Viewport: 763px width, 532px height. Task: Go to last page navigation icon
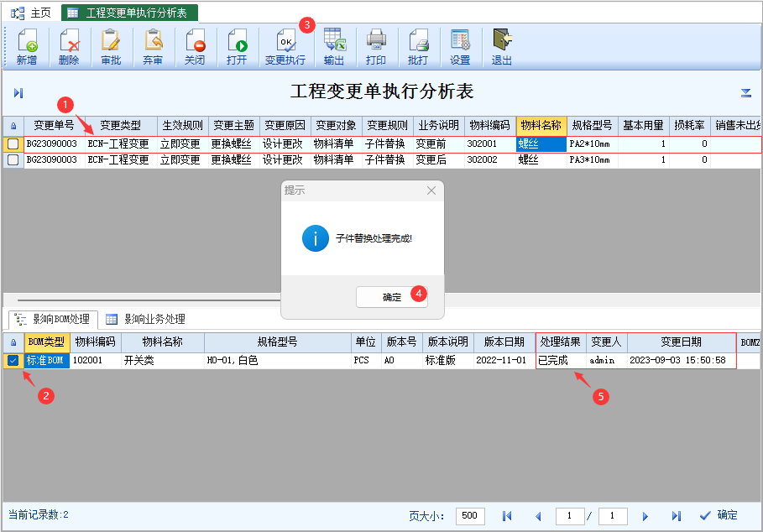(676, 516)
